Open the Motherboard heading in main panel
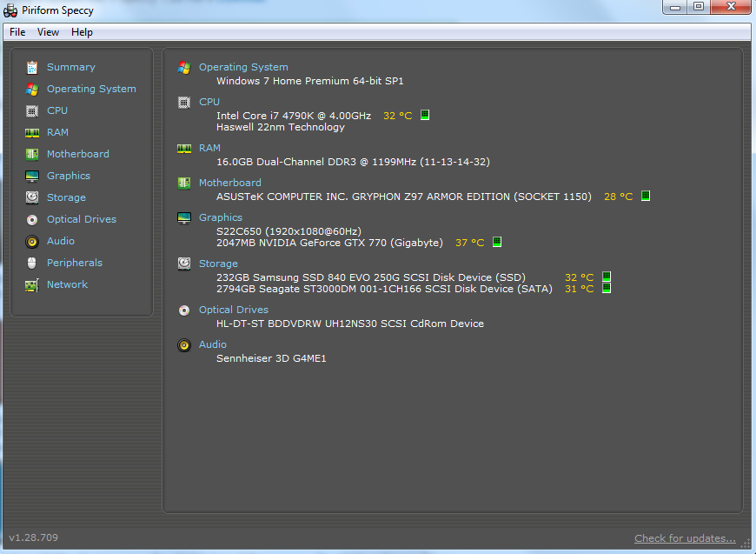The image size is (756, 554). pos(230,183)
